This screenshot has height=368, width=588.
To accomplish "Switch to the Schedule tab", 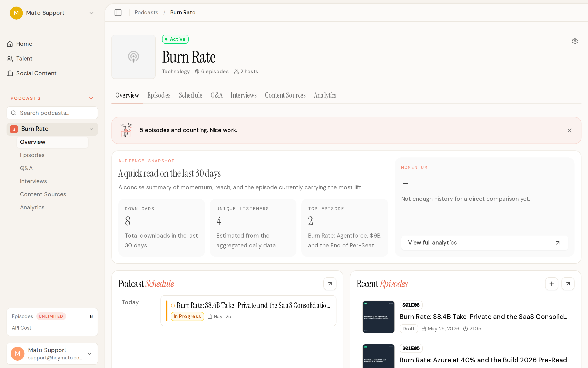I will point(190,95).
